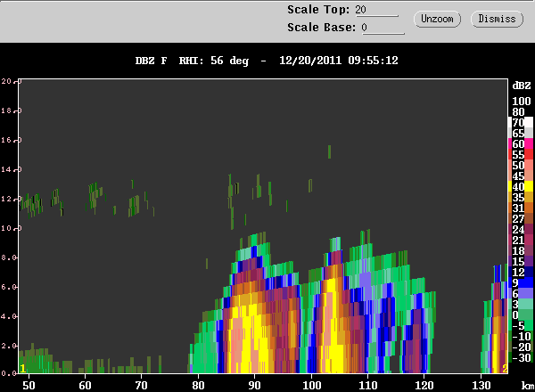Click the dBZ legend heading
This screenshot has height=392, width=535.
click(522, 86)
